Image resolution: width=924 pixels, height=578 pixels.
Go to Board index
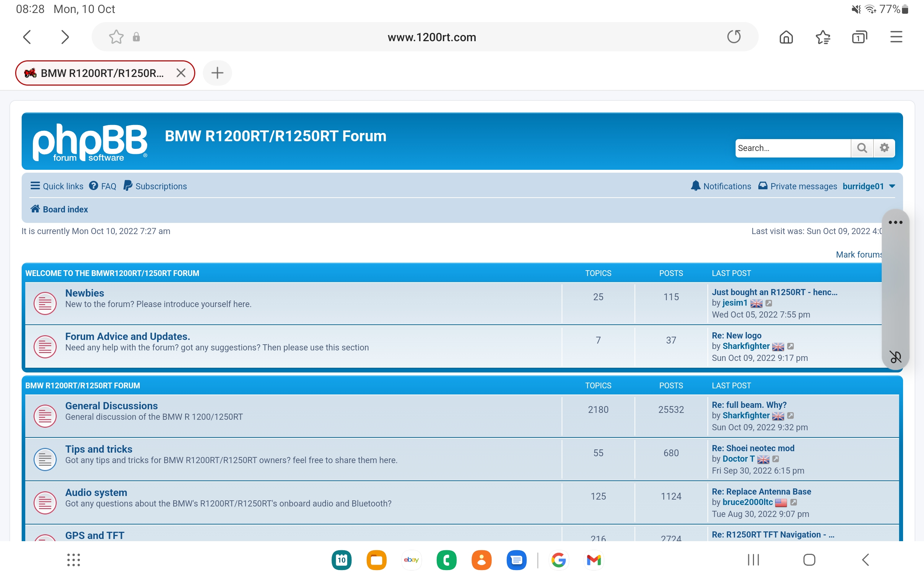coord(59,209)
